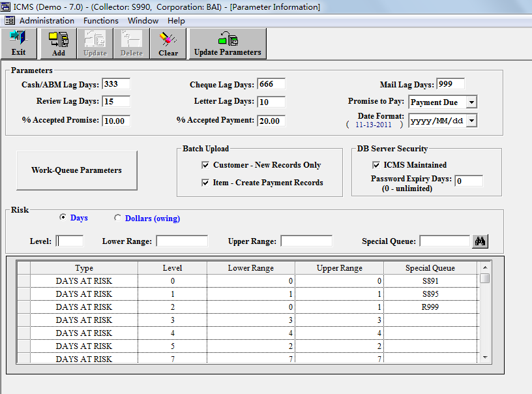Viewport: 532px width, 394px height.
Task: Click the Lower Range column header
Action: coord(251,268)
